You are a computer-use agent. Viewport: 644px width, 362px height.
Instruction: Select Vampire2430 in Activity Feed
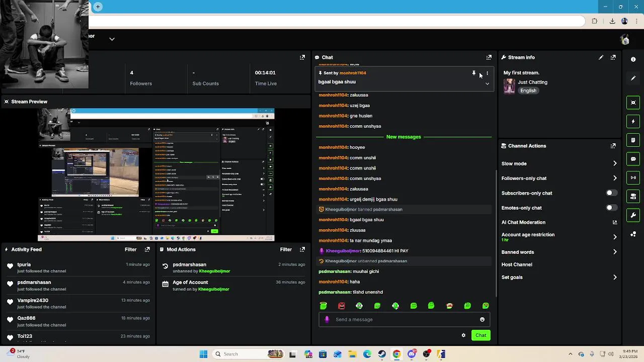[33, 300]
